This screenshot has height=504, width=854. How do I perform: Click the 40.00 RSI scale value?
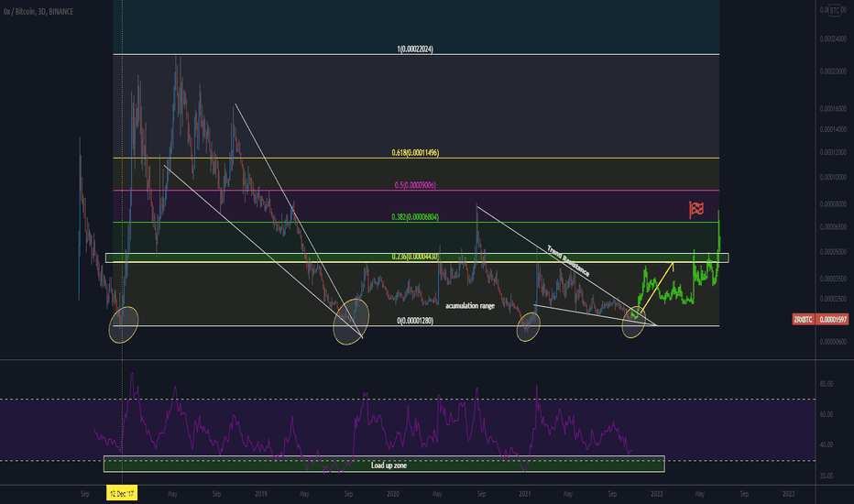coord(827,445)
